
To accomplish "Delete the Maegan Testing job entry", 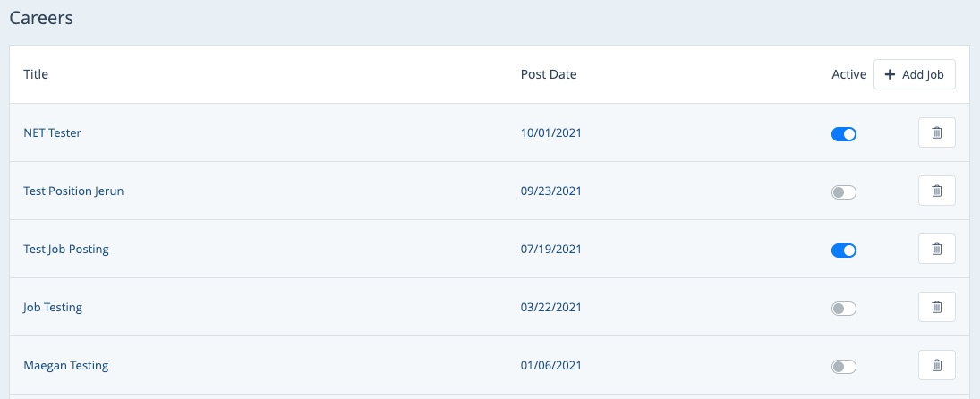I will pyautogui.click(x=936, y=366).
